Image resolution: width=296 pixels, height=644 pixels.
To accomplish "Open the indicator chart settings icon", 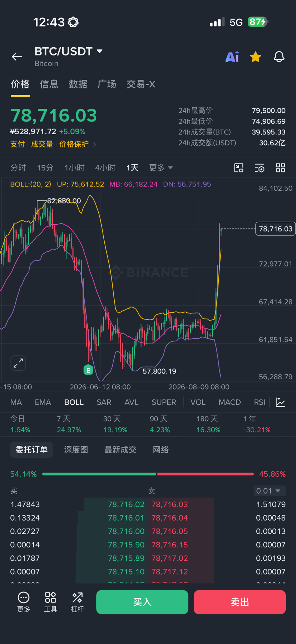I will [281, 402].
